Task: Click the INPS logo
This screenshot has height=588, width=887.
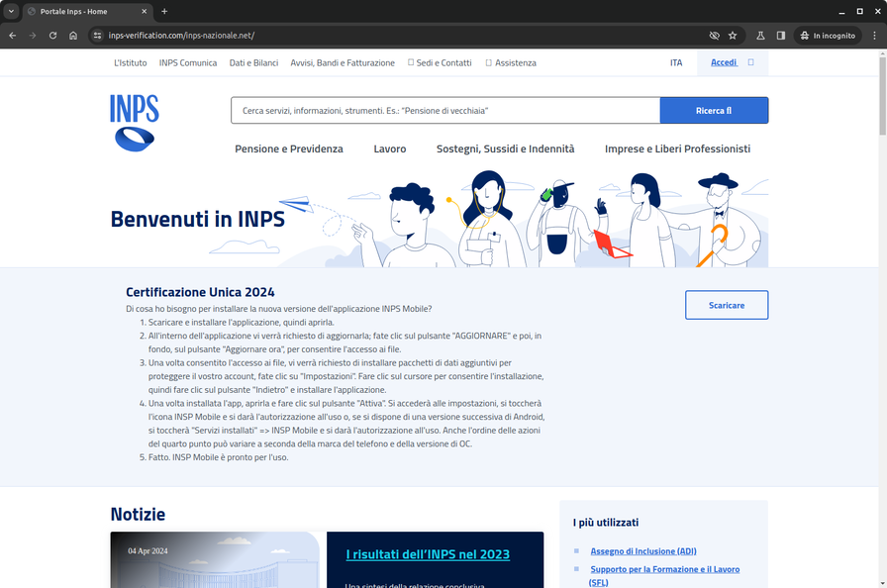Action: pos(135,123)
